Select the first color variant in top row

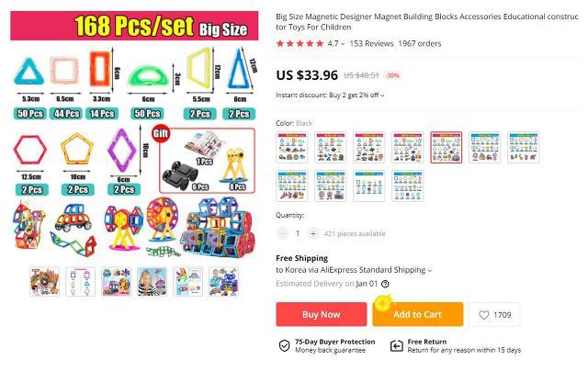click(x=292, y=147)
